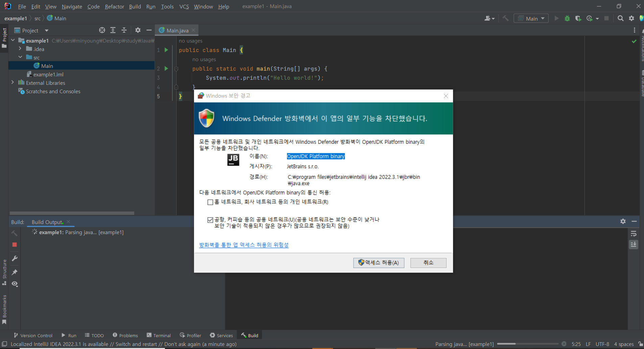Image resolution: width=644 pixels, height=349 pixels.
Task: Click the Stop icon in main toolbar
Action: pyautogui.click(x=606, y=18)
